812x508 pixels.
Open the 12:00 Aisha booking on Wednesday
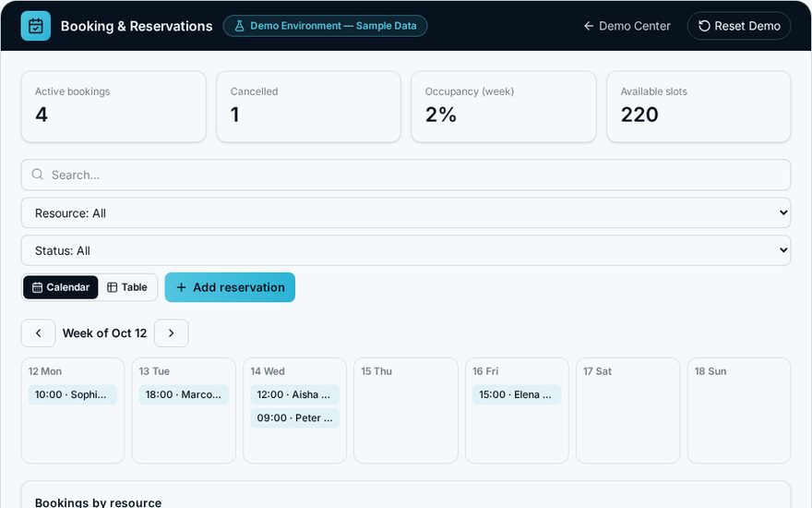pos(294,394)
